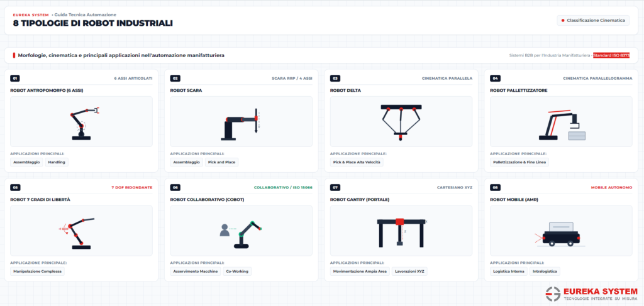The image size is (644, 306).
Task: Click the ROBOT GANTRY (PORTALE) title
Action: (360, 199)
